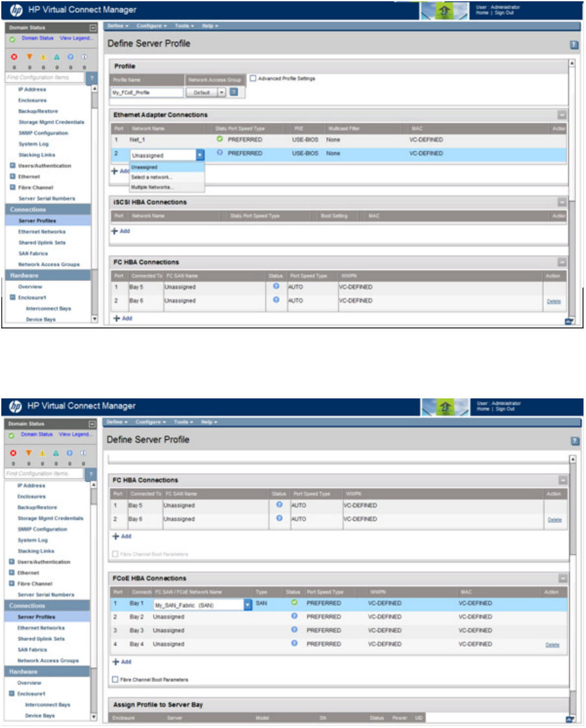Image resolution: width=586 pixels, height=728 pixels.
Task: Click the HP logo in the FCoE window header
Action: pyautogui.click(x=16, y=406)
